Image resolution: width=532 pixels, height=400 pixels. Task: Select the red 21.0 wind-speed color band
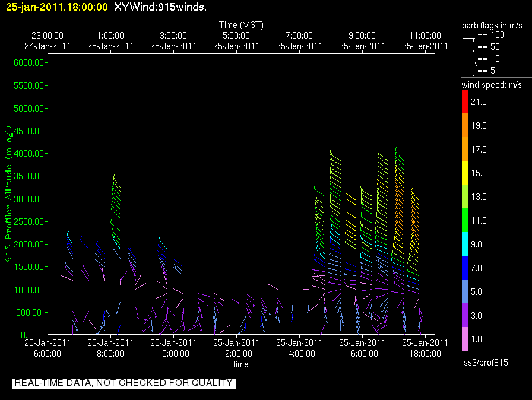click(x=465, y=102)
